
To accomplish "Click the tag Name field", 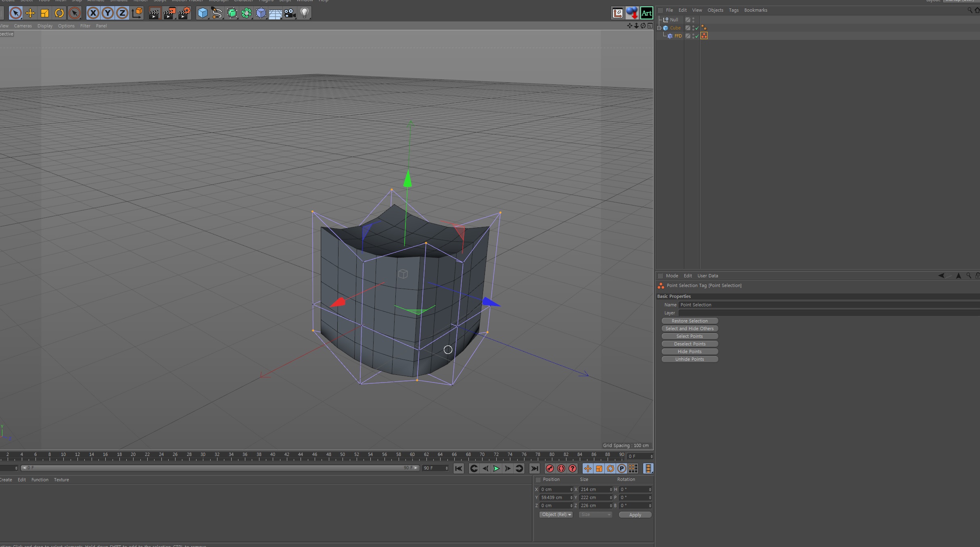I will point(829,305).
